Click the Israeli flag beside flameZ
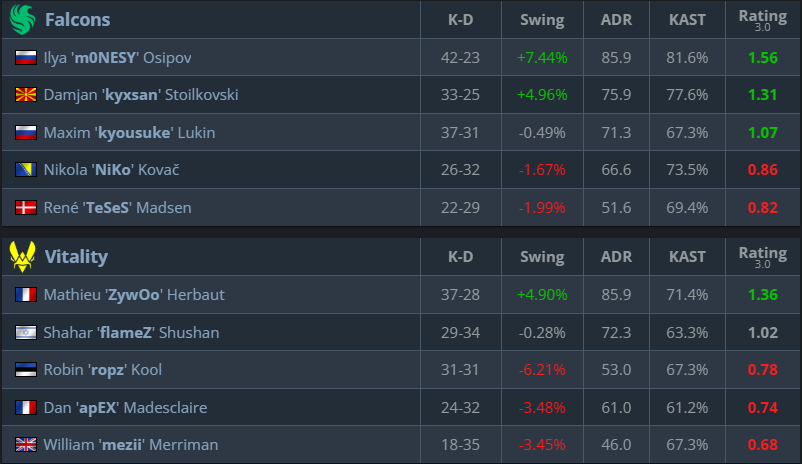This screenshot has height=464, width=802. tap(26, 332)
